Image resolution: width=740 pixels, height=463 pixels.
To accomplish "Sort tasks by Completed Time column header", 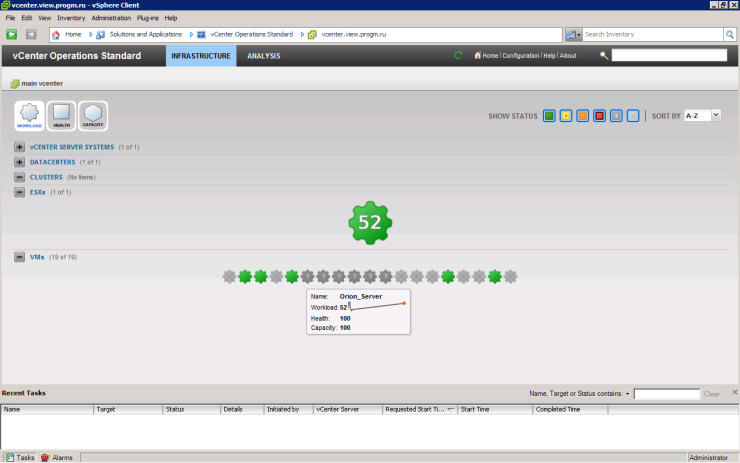I will pyautogui.click(x=570, y=410).
